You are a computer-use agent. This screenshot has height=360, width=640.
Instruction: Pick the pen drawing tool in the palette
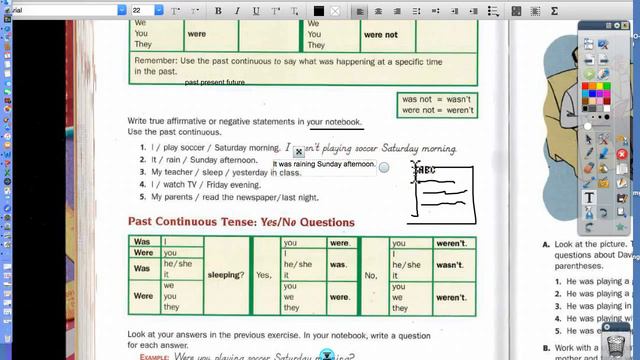pos(589,154)
